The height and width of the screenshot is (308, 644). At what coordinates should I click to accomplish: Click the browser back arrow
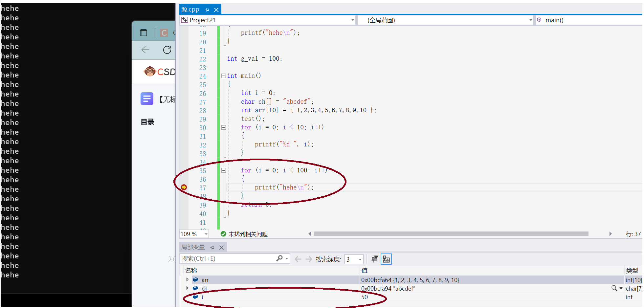pyautogui.click(x=145, y=50)
